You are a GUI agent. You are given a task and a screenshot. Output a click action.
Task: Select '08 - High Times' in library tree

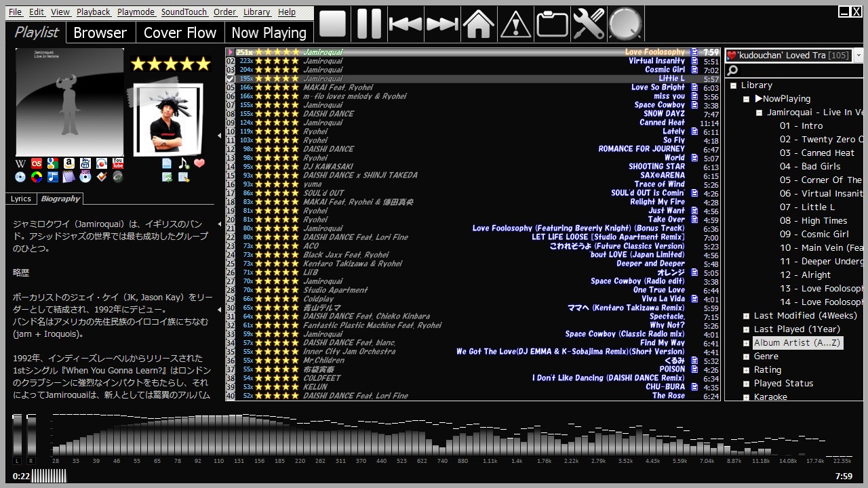tap(813, 221)
